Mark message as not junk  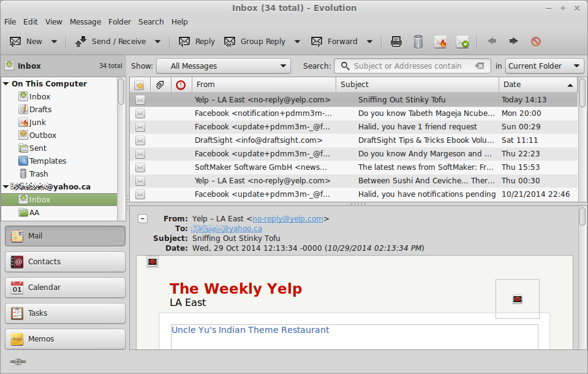(x=462, y=42)
